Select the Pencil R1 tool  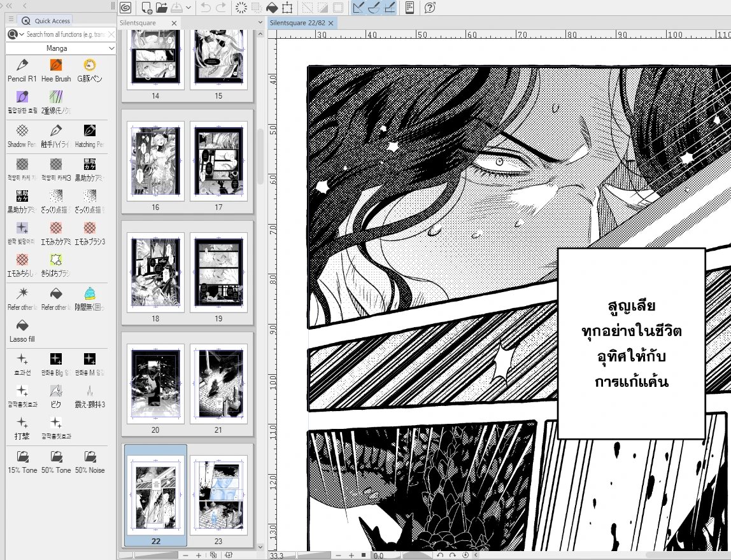tap(22, 71)
